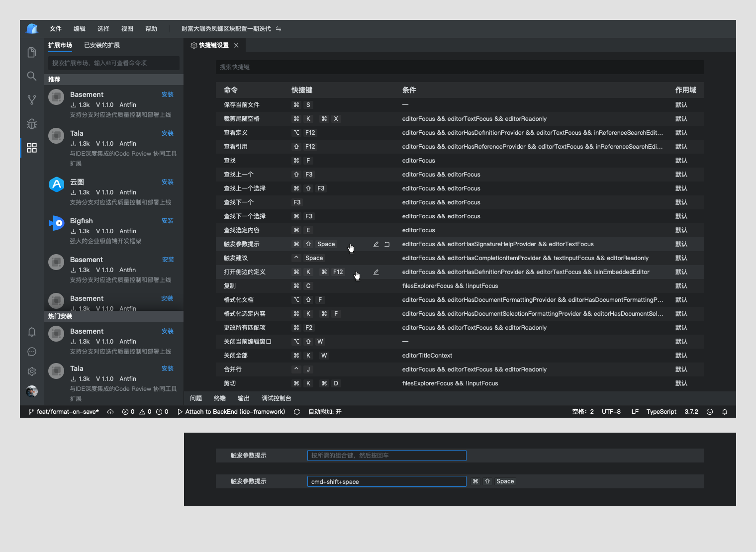Open notifications bell in activity bar
The height and width of the screenshot is (552, 756).
32,332
